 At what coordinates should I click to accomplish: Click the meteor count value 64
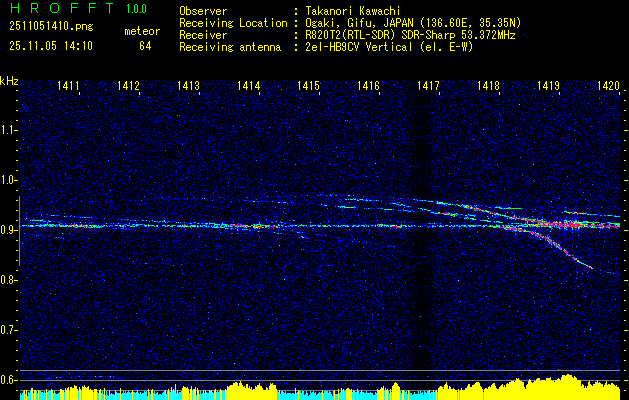click(x=145, y=46)
